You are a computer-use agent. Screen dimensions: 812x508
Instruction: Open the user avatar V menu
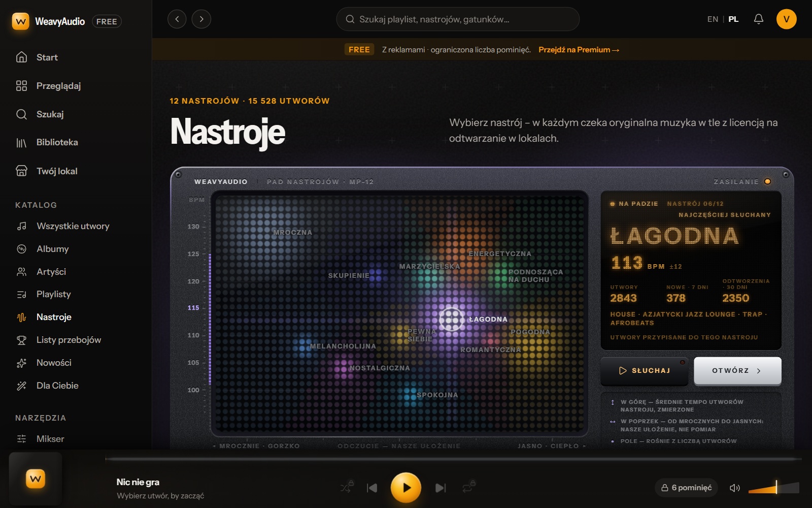pos(787,19)
